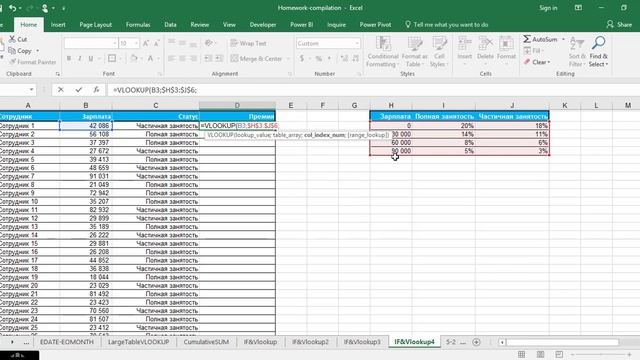The image size is (640, 360).
Task: Cancel the formula entry with the X button
Action: (61, 90)
